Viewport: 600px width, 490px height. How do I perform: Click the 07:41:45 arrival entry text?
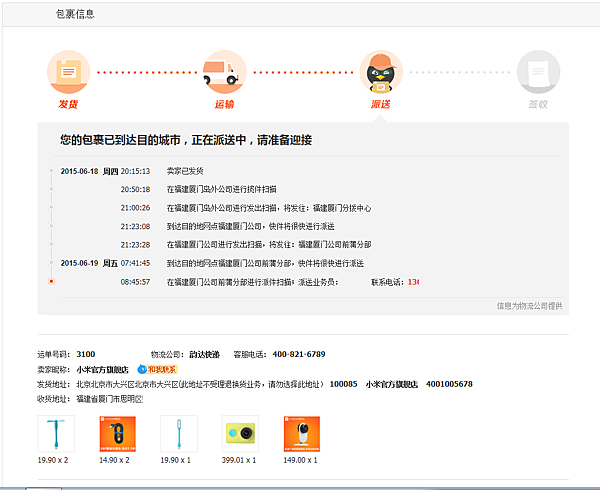point(265,263)
